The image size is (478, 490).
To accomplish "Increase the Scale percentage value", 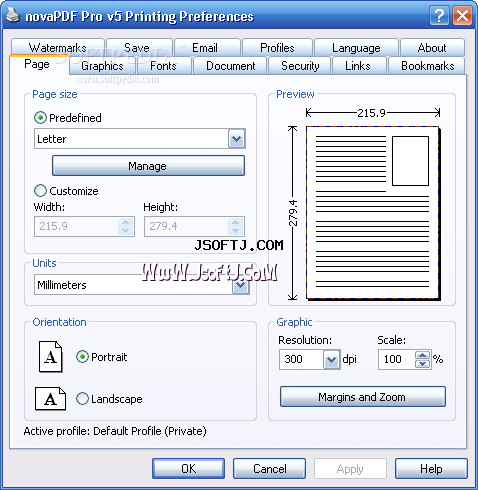I will click(x=423, y=355).
